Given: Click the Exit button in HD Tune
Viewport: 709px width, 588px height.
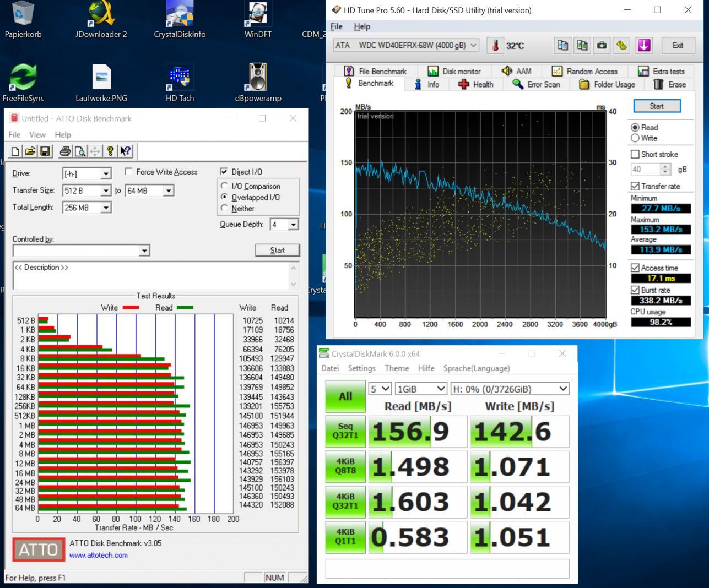Looking at the screenshot, I should pos(678,45).
